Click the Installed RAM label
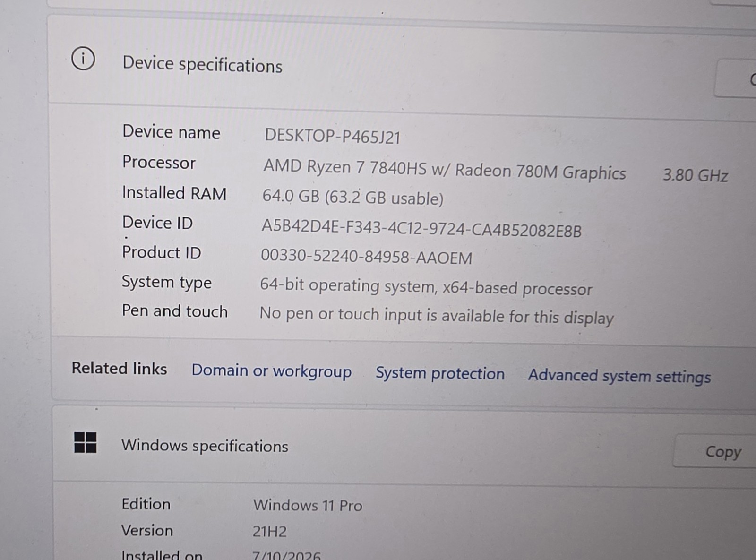This screenshot has height=560, width=756. click(174, 193)
